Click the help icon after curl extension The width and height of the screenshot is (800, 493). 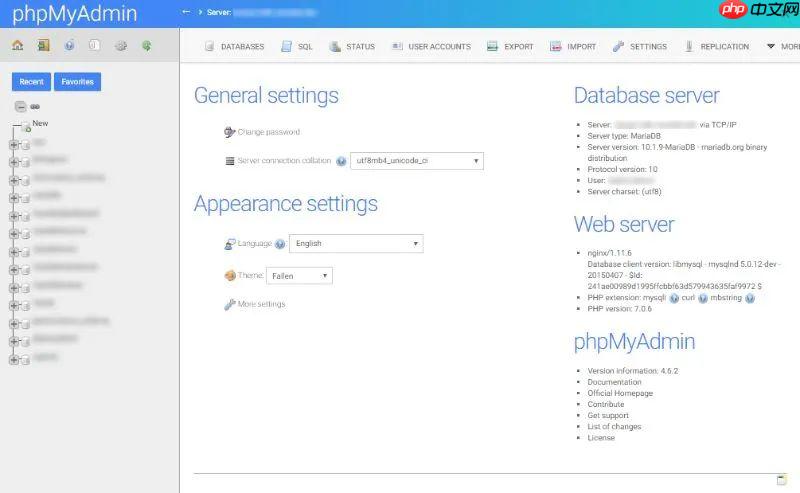click(x=703, y=298)
